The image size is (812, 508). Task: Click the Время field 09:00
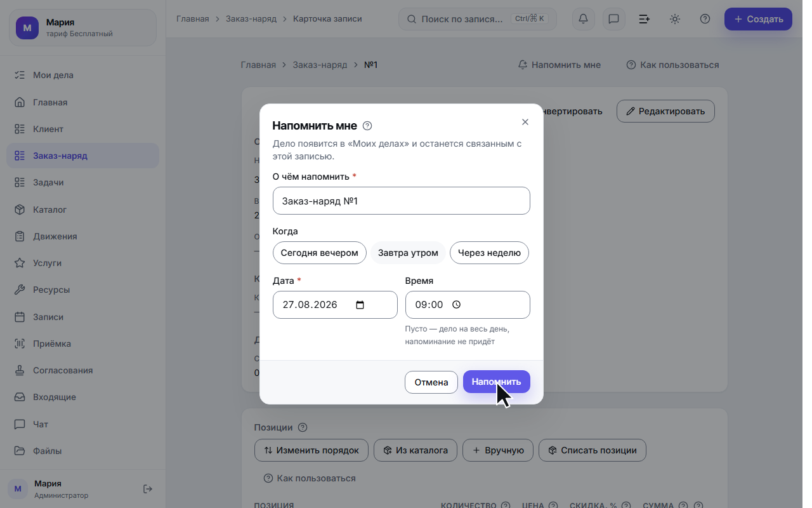pyautogui.click(x=468, y=305)
